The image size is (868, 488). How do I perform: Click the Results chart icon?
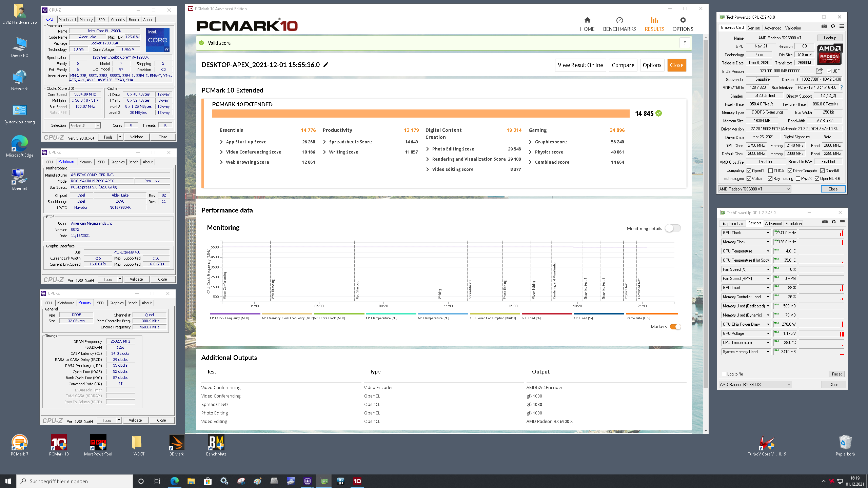click(x=654, y=20)
